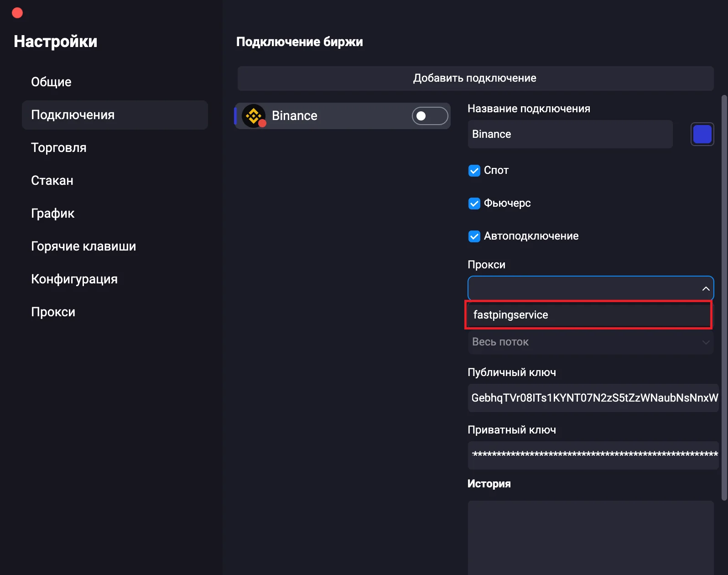Open the Стакан settings section
728x575 pixels.
pyautogui.click(x=52, y=181)
